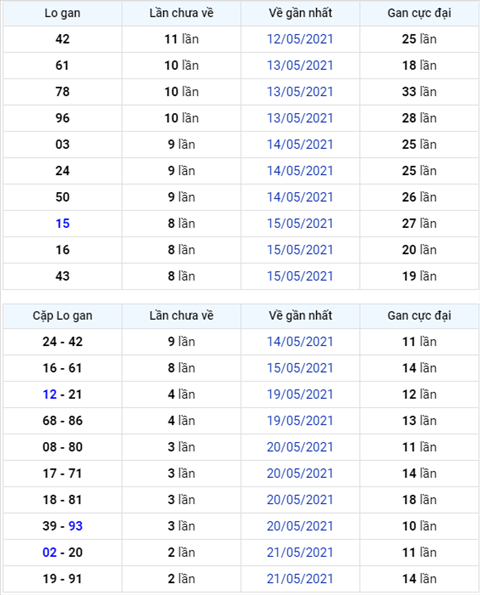
Task: Click 'Lần chưa về' header in first table
Action: [x=181, y=13]
